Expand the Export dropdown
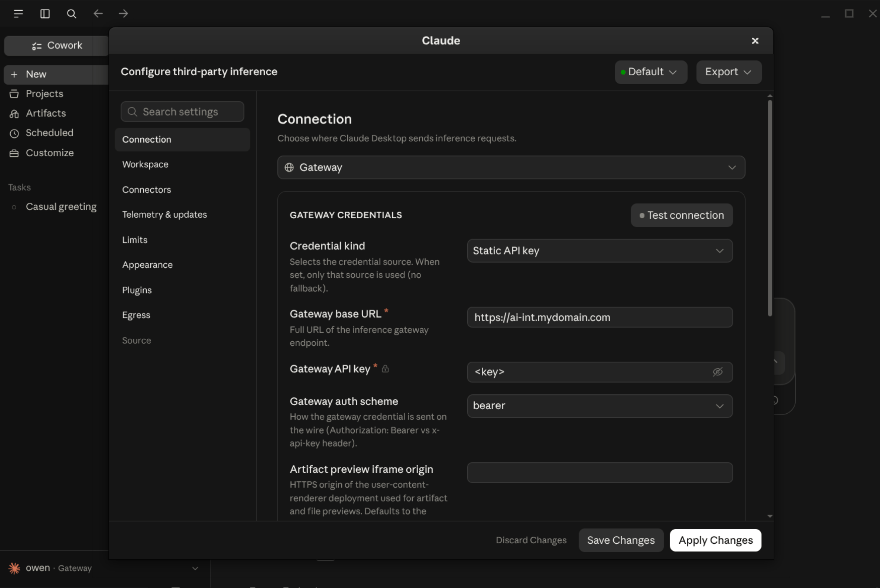The height and width of the screenshot is (588, 880). tap(729, 72)
